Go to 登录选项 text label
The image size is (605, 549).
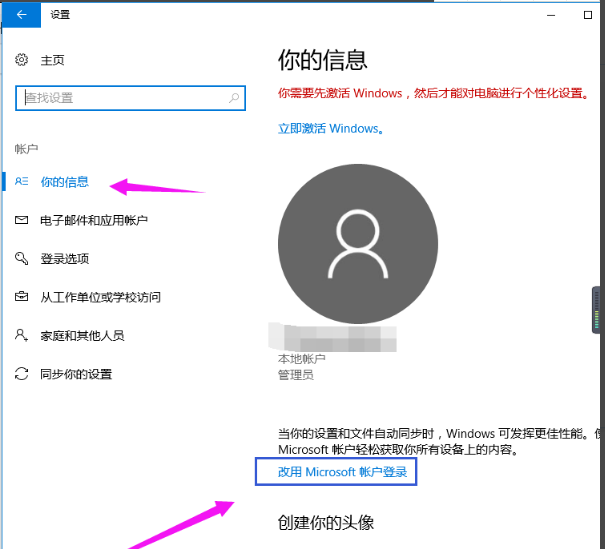pyautogui.click(x=65, y=259)
